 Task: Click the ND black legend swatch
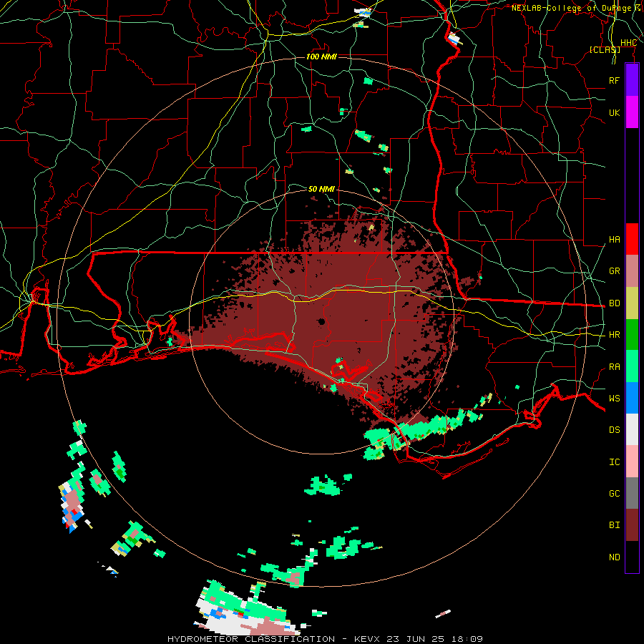click(632, 557)
